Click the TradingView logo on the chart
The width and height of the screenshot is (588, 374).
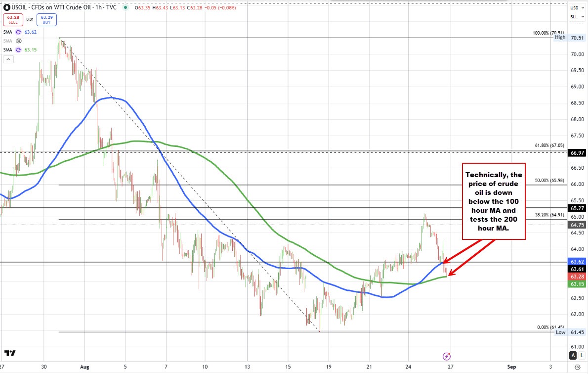(x=10, y=353)
